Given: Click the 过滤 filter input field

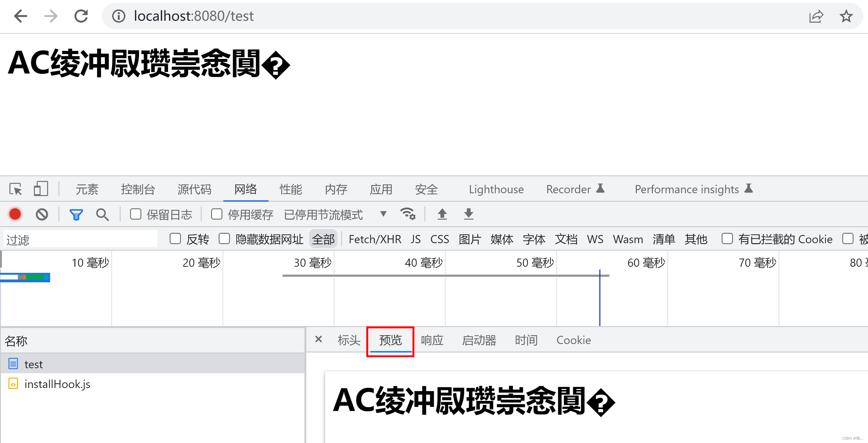Looking at the screenshot, I should 81,239.
